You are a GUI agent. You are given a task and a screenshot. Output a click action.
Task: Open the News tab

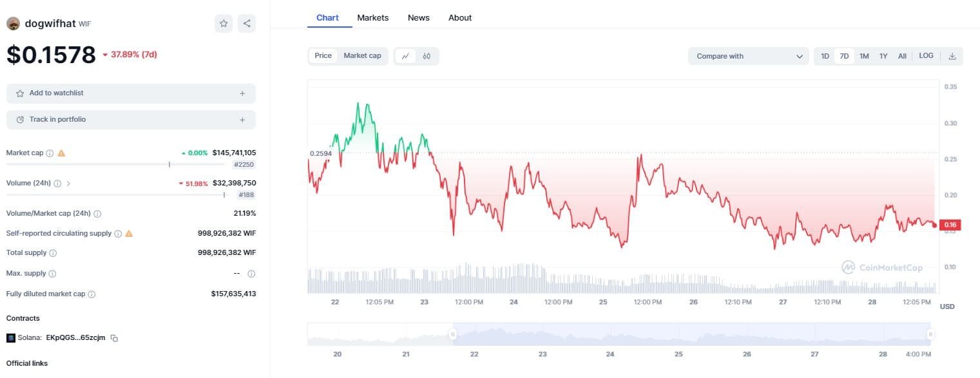pos(418,18)
